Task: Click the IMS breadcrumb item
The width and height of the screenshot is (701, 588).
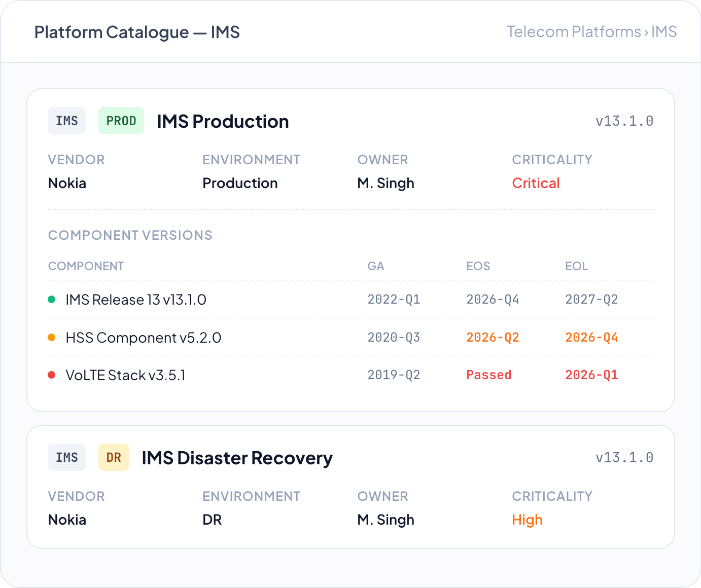Action: coord(664,32)
